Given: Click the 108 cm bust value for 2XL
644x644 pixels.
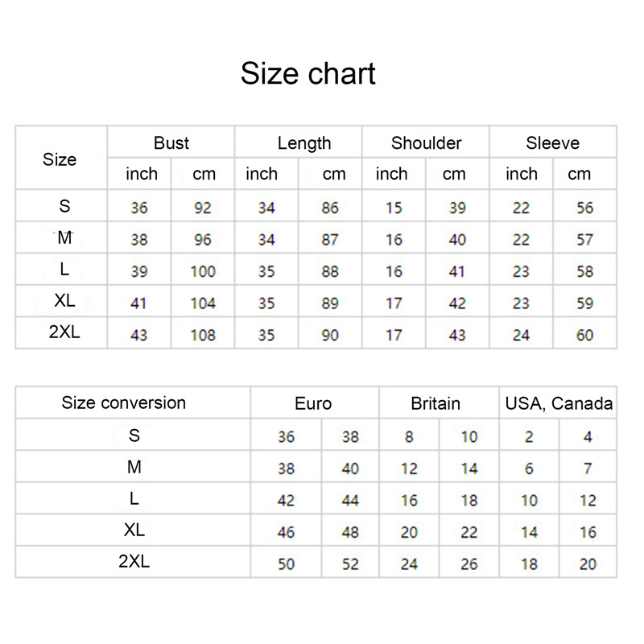Looking at the screenshot, I should (x=203, y=335).
